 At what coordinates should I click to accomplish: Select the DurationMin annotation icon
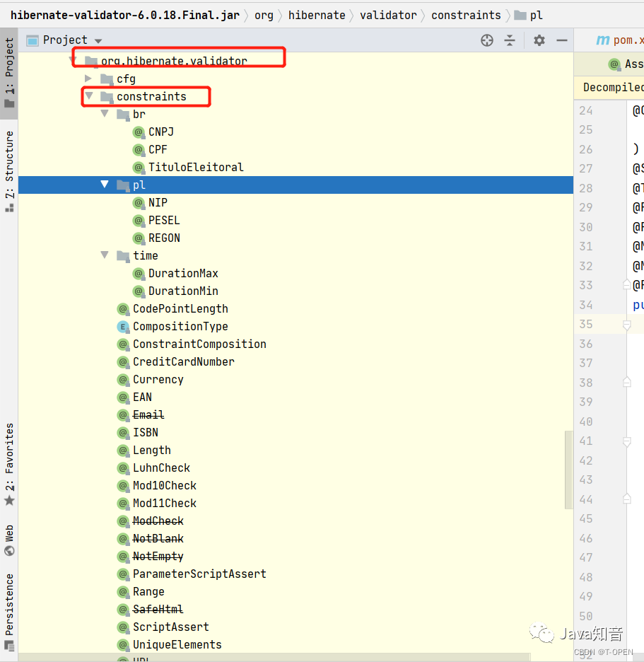(139, 291)
